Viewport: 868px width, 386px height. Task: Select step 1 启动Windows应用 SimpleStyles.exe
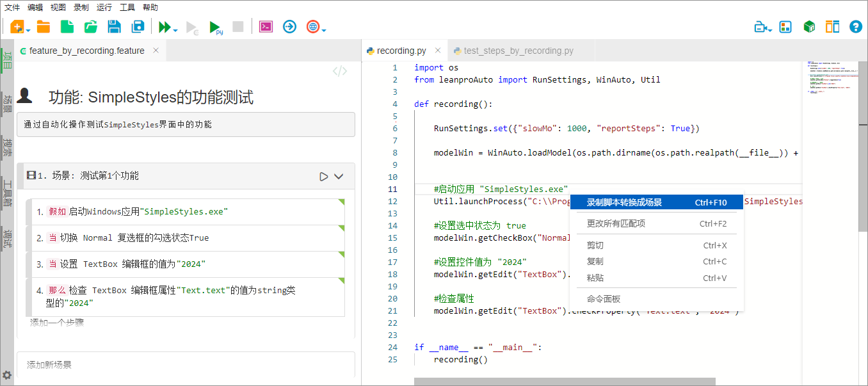[x=185, y=212]
